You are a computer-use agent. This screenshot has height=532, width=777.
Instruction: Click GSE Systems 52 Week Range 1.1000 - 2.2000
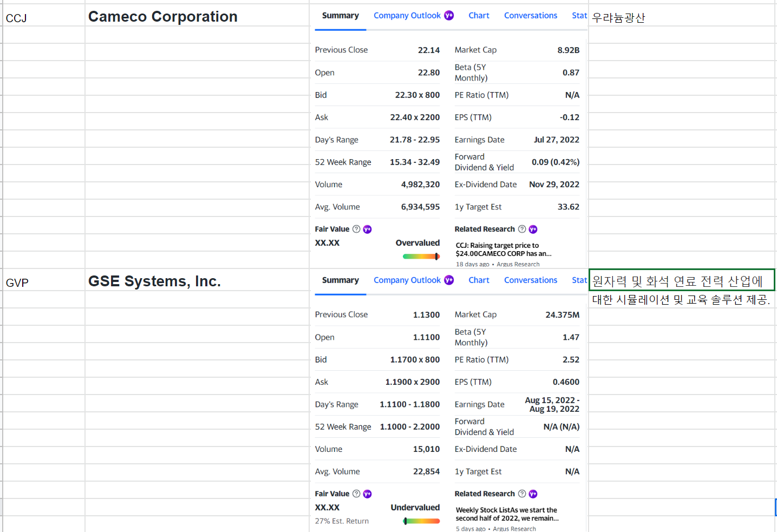pyautogui.click(x=410, y=426)
